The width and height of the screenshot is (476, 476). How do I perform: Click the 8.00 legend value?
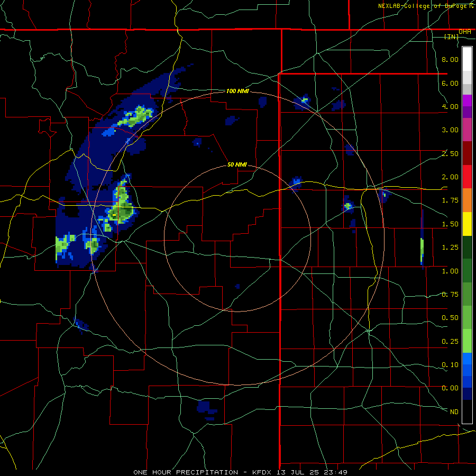click(x=450, y=59)
